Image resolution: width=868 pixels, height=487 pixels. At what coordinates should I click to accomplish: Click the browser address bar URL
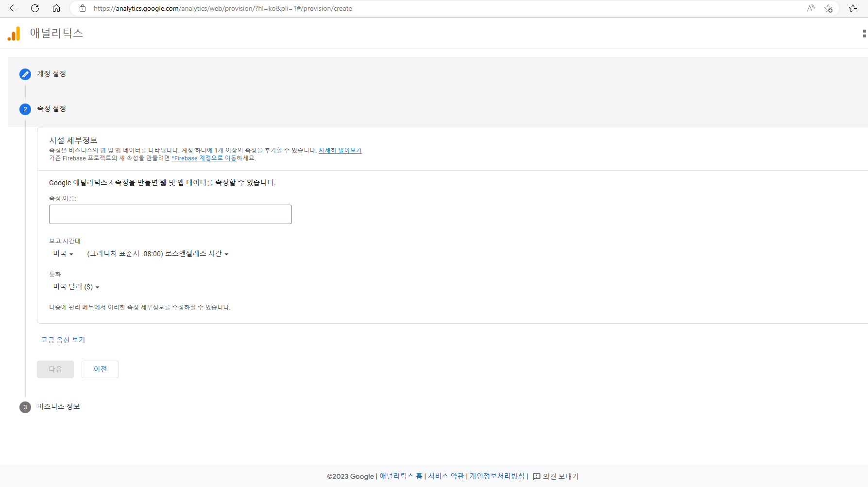(222, 8)
